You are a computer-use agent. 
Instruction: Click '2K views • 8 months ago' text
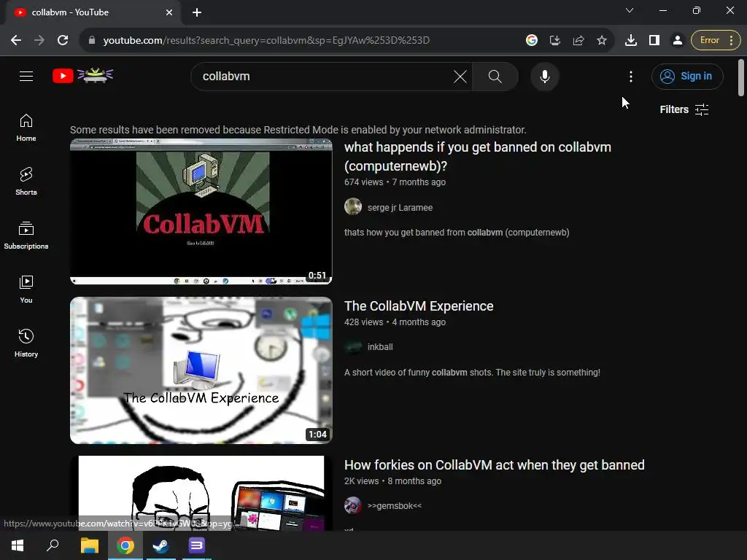coord(393,481)
